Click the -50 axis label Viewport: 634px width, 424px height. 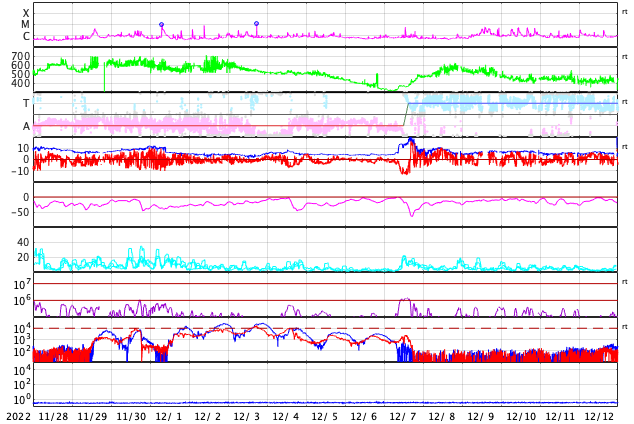click(x=20, y=212)
